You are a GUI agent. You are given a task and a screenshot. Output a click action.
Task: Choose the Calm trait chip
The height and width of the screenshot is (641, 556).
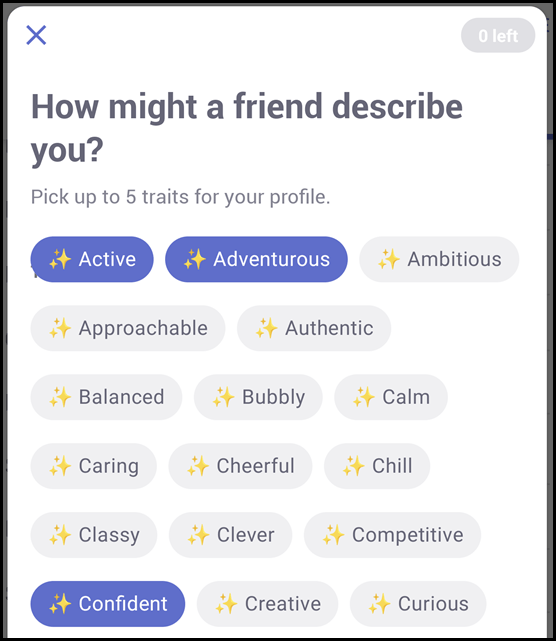pyautogui.click(x=391, y=397)
